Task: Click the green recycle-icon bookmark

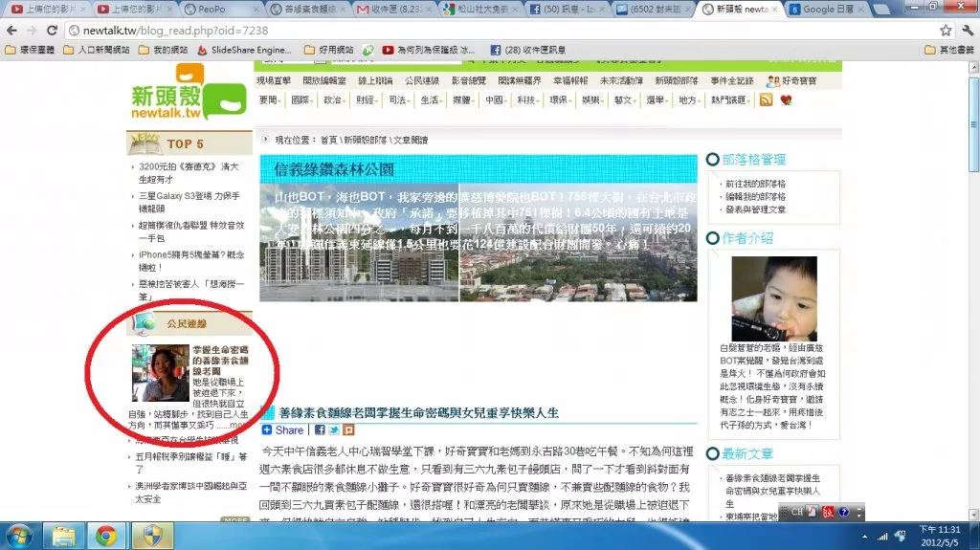Action: 368,50
